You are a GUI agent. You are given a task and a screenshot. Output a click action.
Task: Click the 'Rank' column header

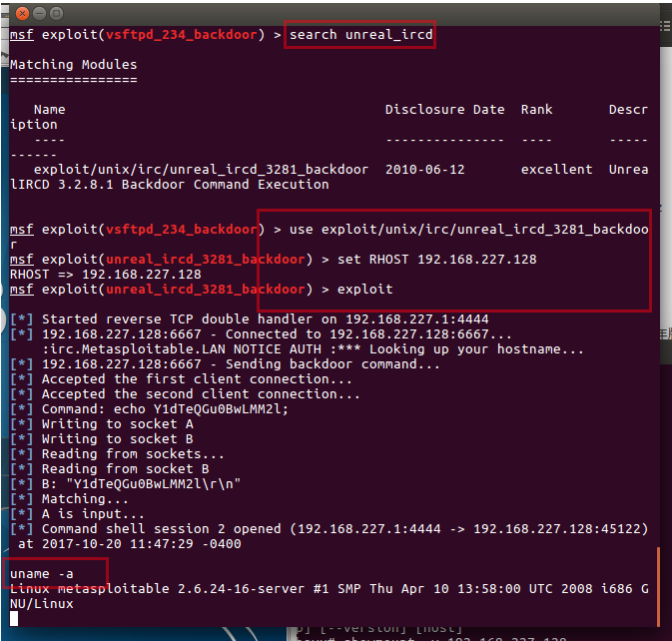click(536, 110)
